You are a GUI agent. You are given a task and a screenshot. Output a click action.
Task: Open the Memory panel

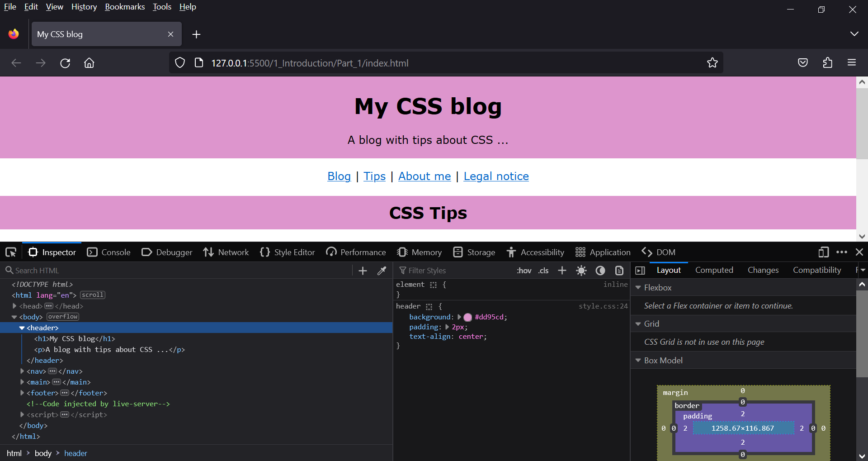coord(419,252)
